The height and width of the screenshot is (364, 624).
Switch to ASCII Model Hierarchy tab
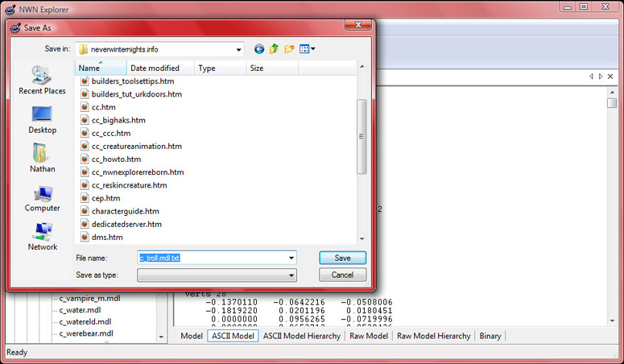(302, 336)
